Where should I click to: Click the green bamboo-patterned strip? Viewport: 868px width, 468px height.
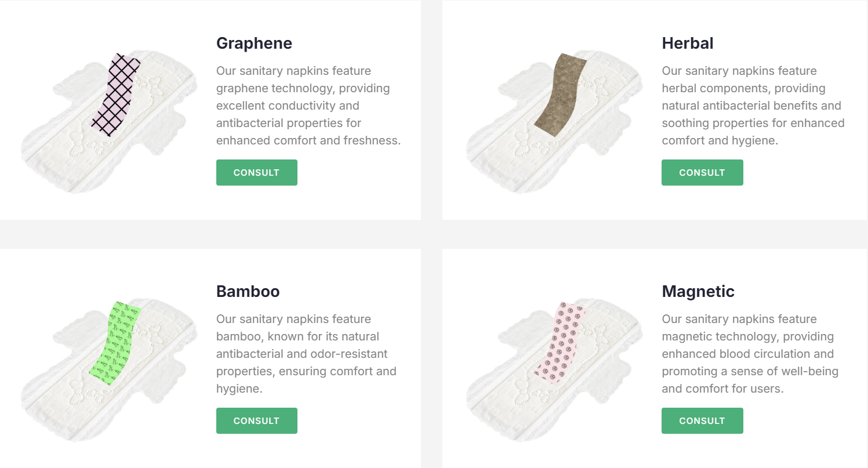coord(116,343)
